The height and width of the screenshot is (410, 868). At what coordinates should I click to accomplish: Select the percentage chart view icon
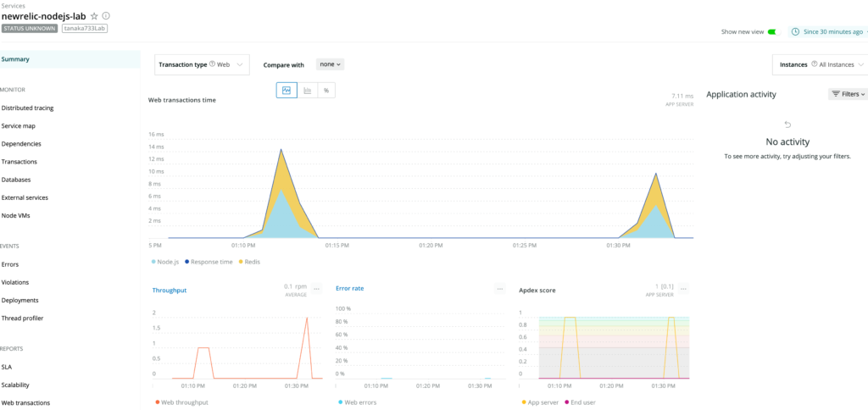tap(326, 90)
